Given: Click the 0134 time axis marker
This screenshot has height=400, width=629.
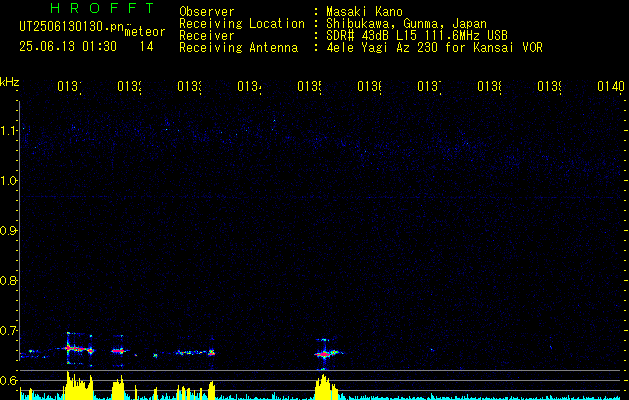Looking at the screenshot, I should [249, 86].
